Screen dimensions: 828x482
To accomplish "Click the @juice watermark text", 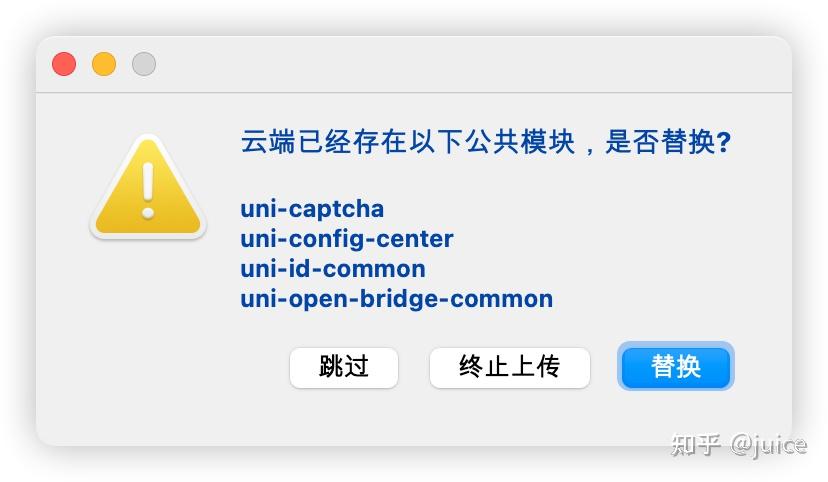I will (769, 445).
